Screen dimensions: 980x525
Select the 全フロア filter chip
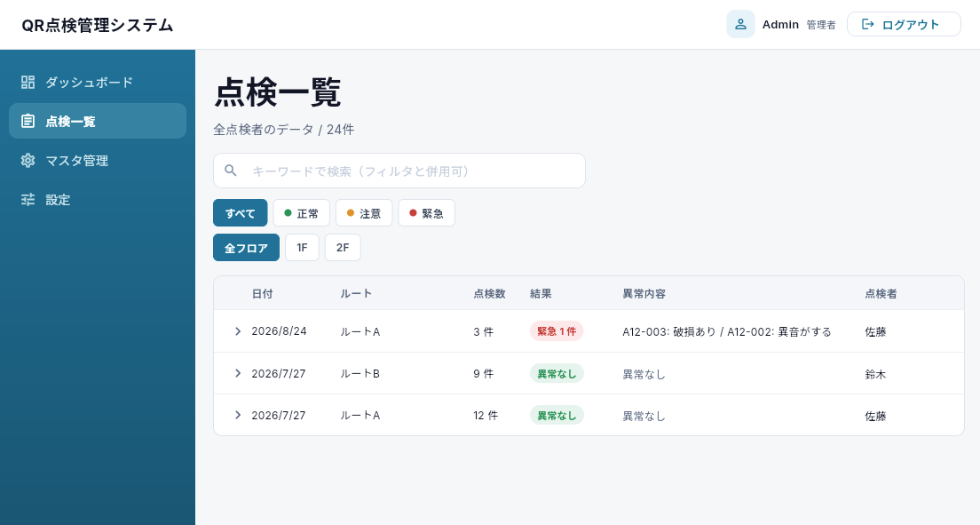click(x=246, y=247)
